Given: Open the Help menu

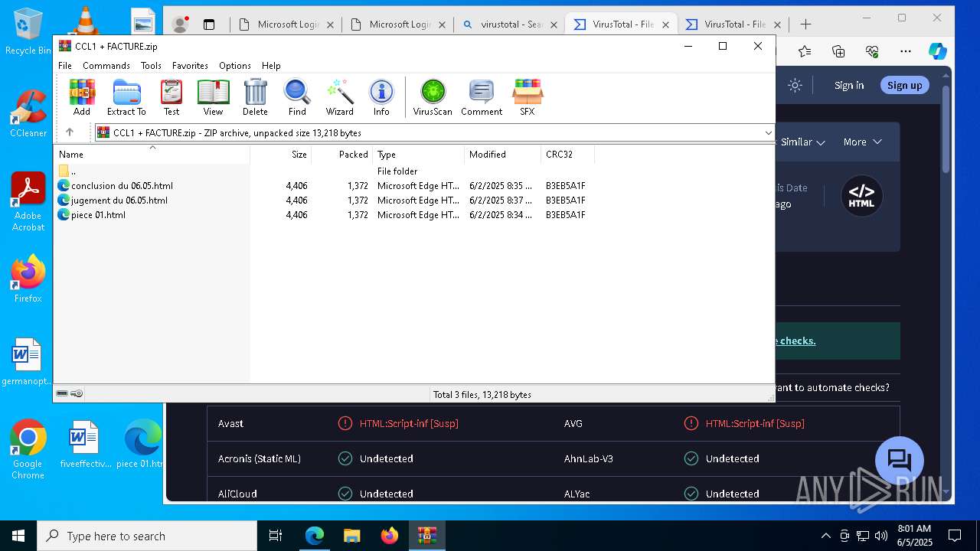Looking at the screenshot, I should (271, 66).
